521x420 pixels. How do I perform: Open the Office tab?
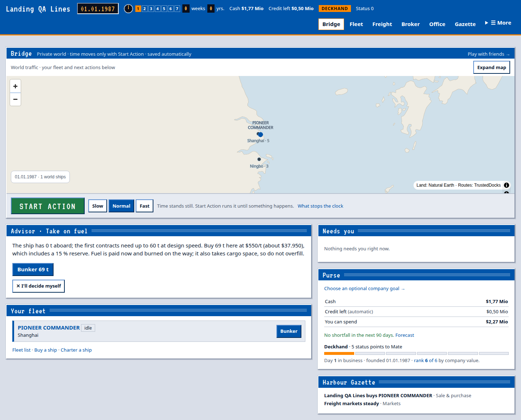tap(437, 24)
